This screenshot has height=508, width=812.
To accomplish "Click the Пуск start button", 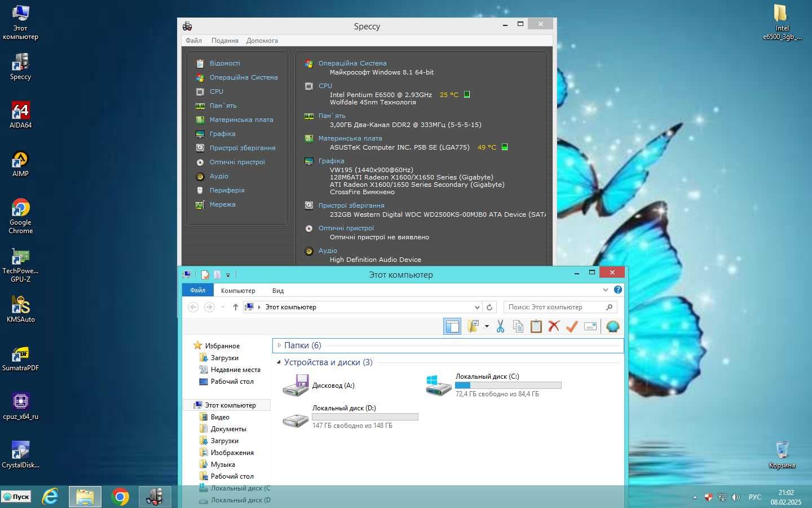I will [16, 497].
